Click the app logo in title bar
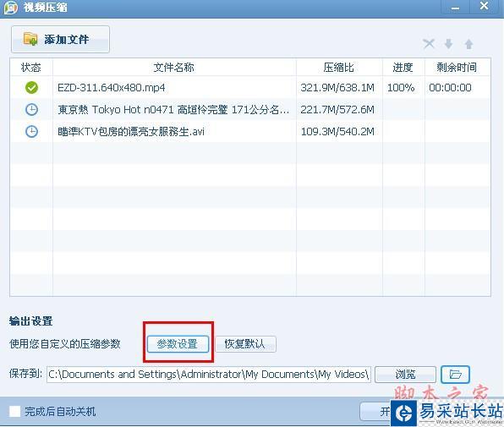Image resolution: width=504 pixels, height=427 pixels. point(11,7)
